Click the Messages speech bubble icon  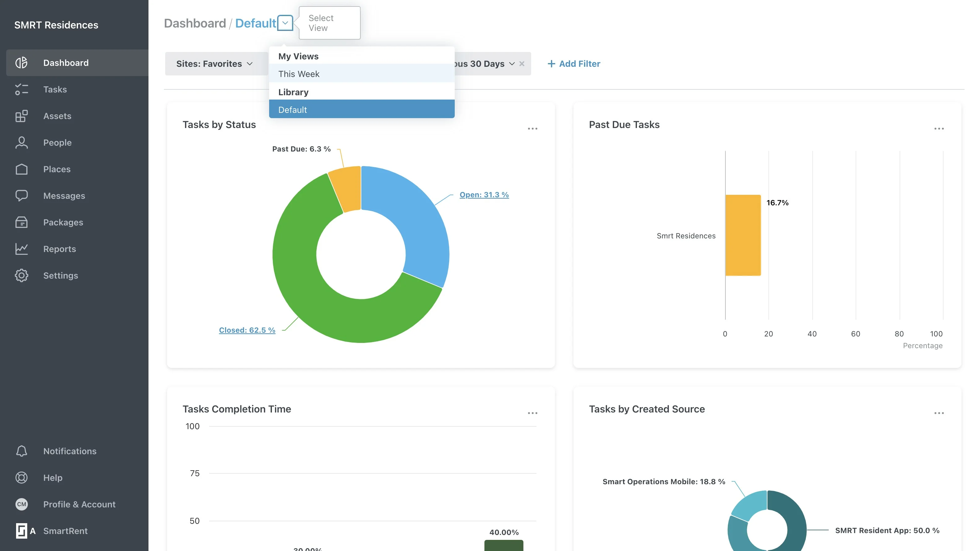(x=21, y=195)
